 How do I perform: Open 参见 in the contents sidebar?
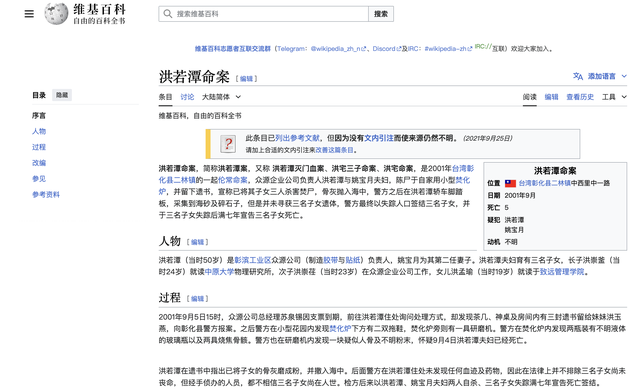tap(39, 179)
